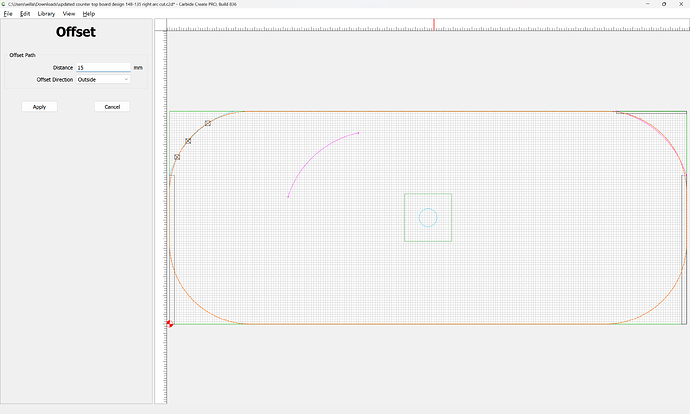Click the red origin marker at bottom-left of canvas

(170, 323)
